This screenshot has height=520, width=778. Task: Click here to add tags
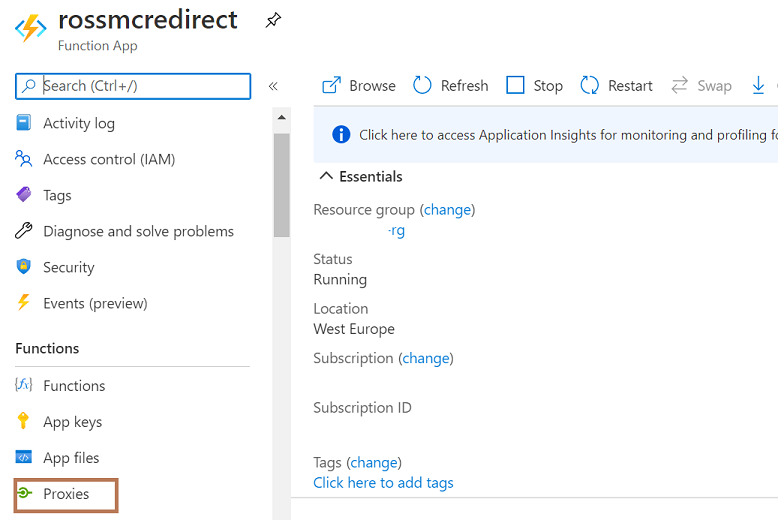pos(383,483)
